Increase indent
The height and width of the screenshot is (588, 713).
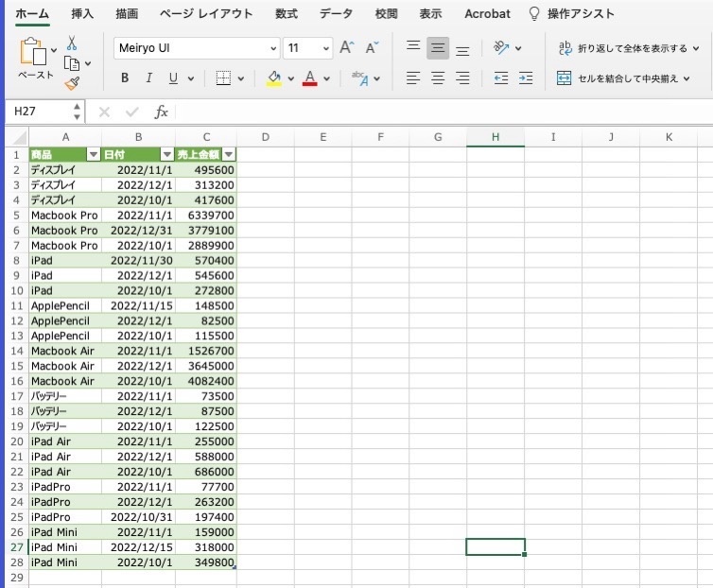click(x=526, y=78)
